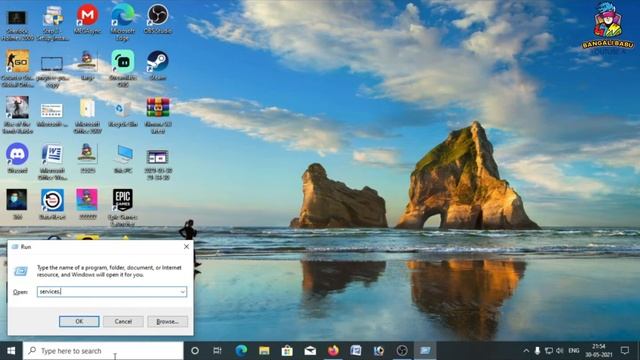The width and height of the screenshot is (640, 360).
Task: Close the Run dialog with X
Action: [x=187, y=247]
